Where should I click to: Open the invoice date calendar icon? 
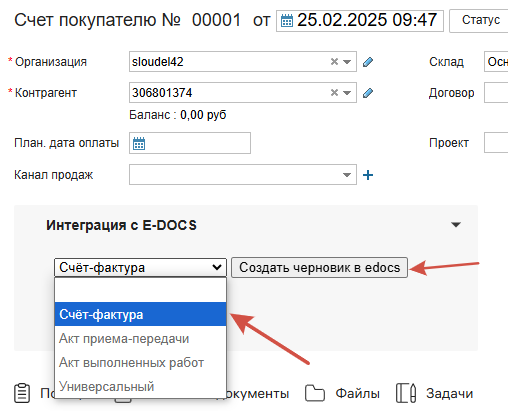click(x=287, y=21)
